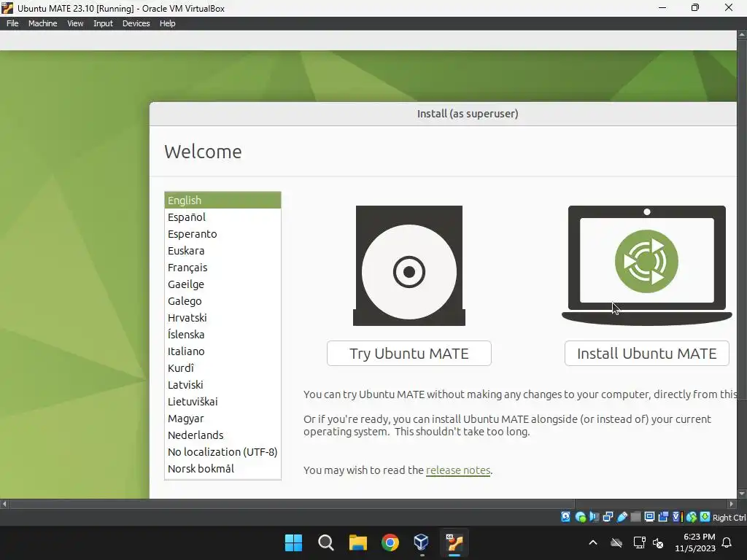Choose Magyar as the language
Image resolution: width=747 pixels, height=560 pixels.
coord(222,419)
